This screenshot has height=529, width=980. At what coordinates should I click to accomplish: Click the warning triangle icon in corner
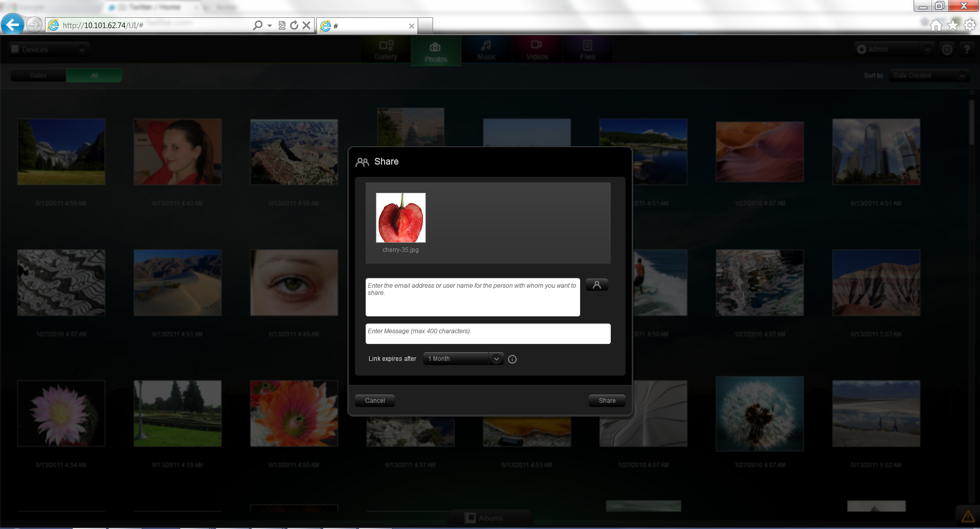[x=968, y=516]
